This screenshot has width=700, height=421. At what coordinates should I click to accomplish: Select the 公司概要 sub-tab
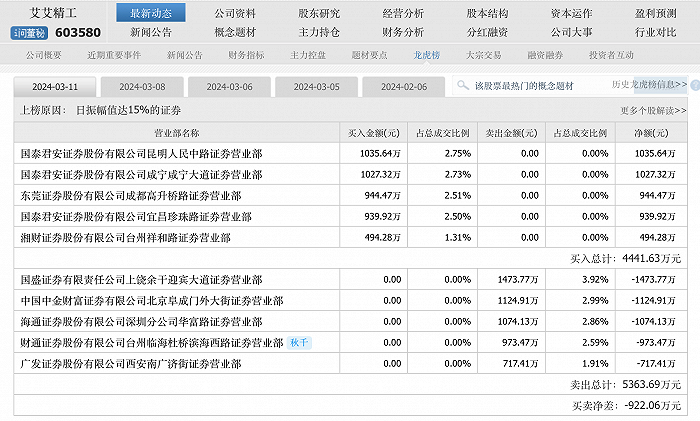pos(43,55)
